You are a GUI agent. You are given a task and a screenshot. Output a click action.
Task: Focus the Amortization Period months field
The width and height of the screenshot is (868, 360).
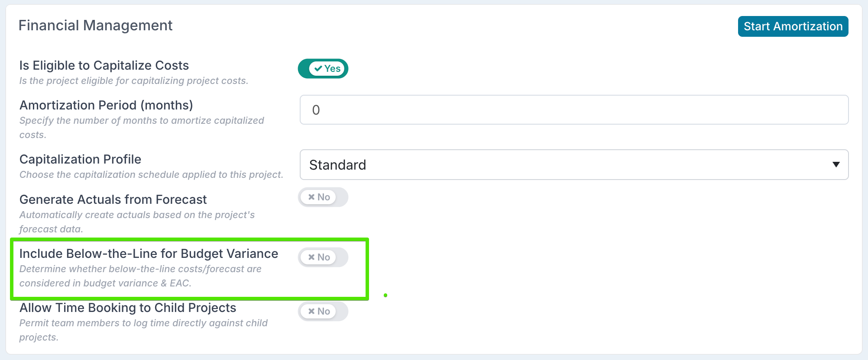tap(573, 110)
